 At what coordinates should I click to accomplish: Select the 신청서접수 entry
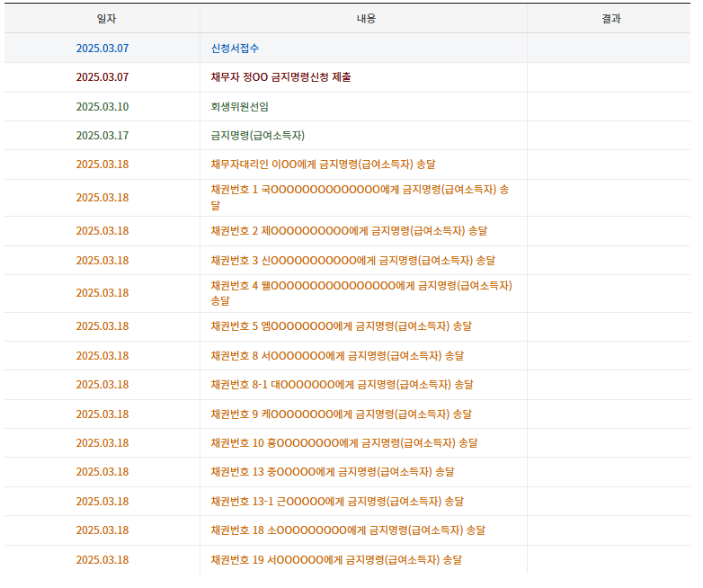point(235,49)
